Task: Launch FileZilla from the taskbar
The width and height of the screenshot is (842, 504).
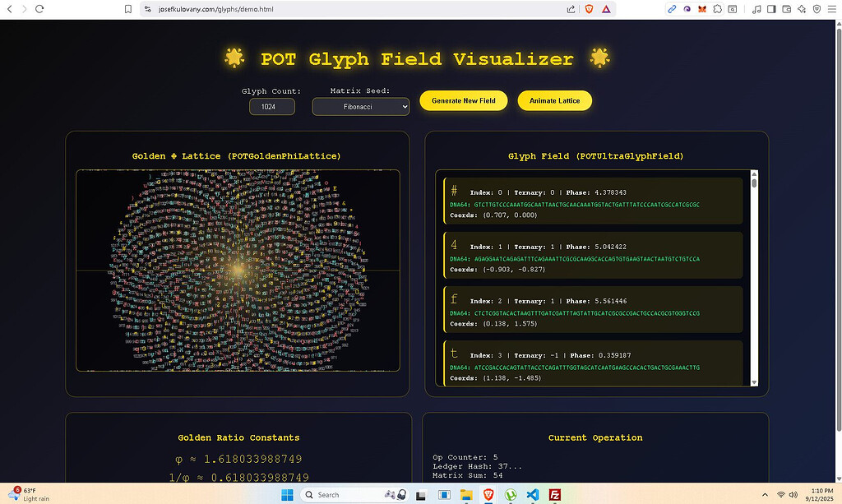Action: (555, 494)
